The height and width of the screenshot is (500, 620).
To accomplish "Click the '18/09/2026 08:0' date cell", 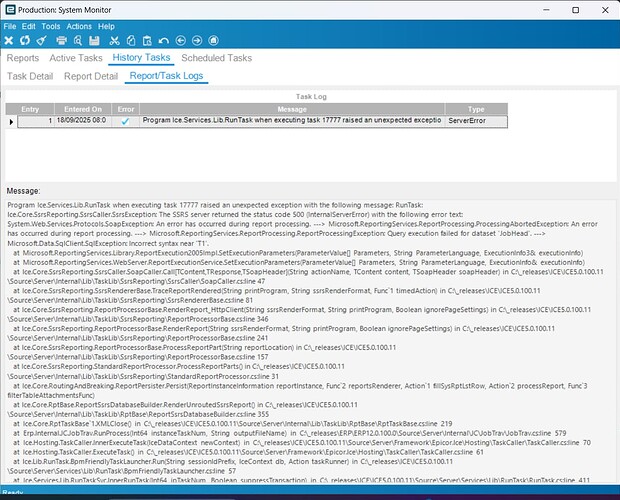I will point(83,121).
